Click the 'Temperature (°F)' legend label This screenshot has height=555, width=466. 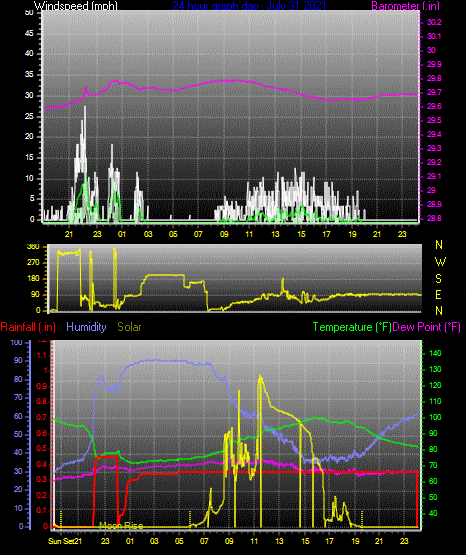352,327
